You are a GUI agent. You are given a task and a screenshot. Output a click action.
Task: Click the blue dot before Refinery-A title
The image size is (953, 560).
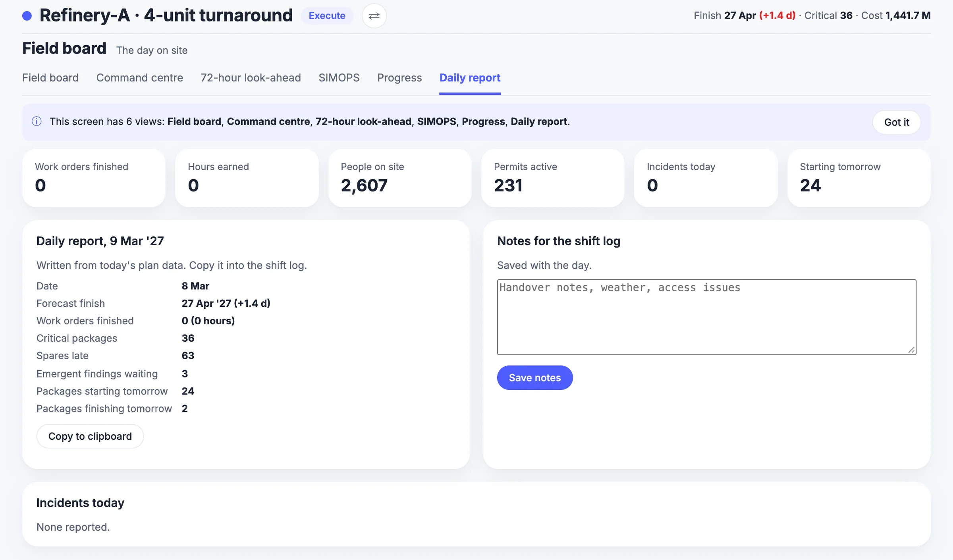click(27, 16)
